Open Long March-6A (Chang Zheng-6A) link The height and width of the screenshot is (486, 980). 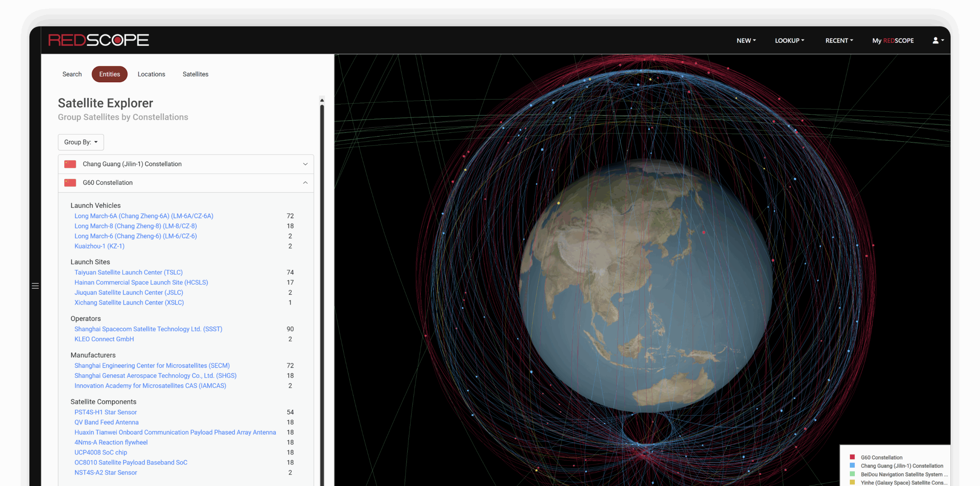pos(144,216)
